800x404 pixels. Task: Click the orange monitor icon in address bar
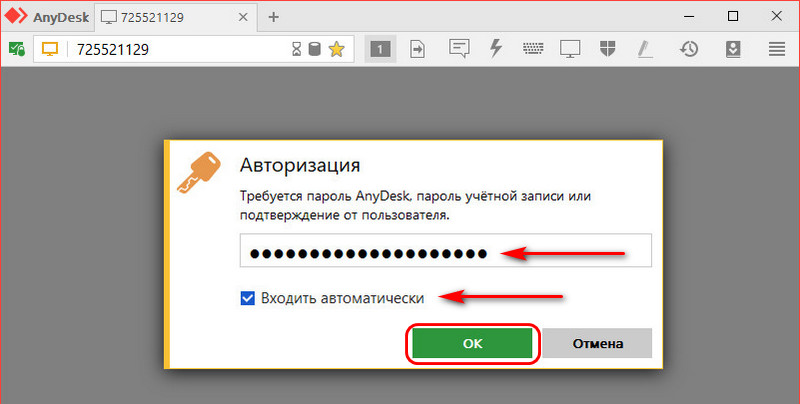pos(49,49)
